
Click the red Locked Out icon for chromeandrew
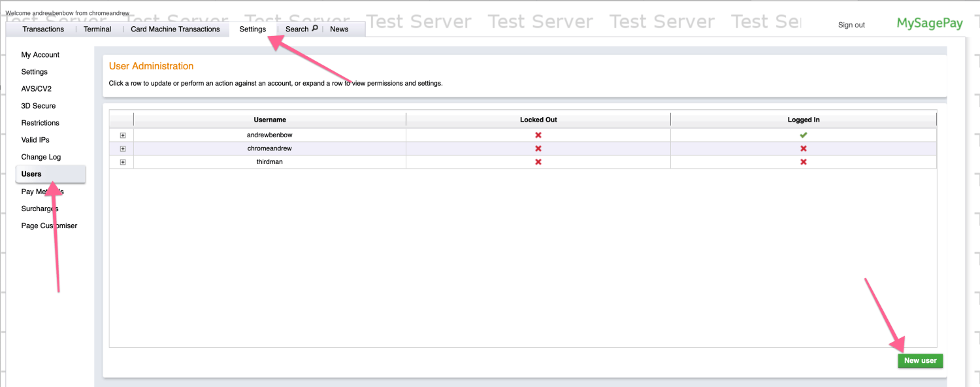click(538, 148)
